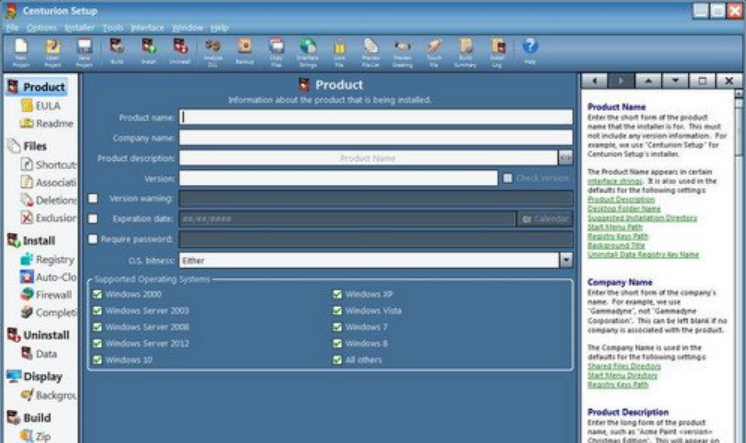
Task: Open the Installer menu
Action: click(x=79, y=28)
